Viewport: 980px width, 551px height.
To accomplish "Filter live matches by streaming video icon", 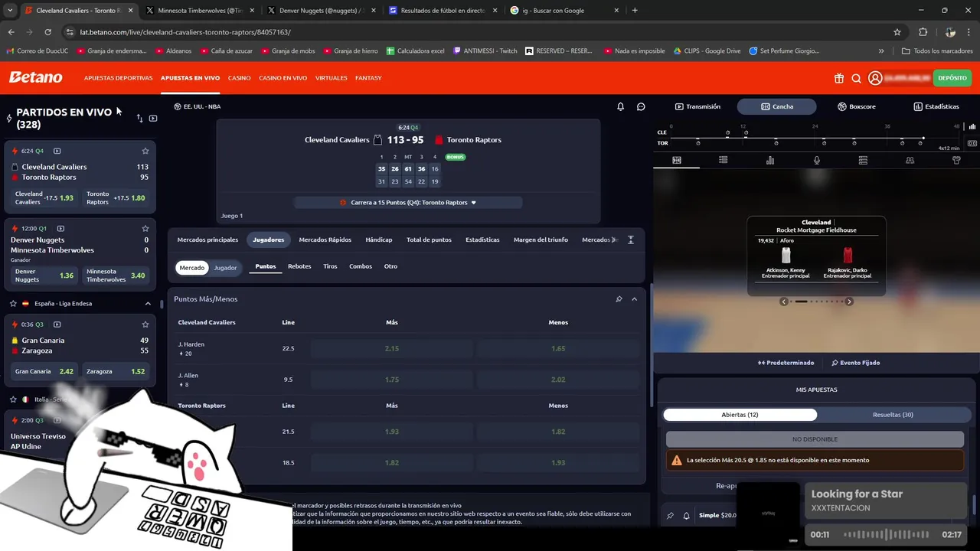I will 153,118.
